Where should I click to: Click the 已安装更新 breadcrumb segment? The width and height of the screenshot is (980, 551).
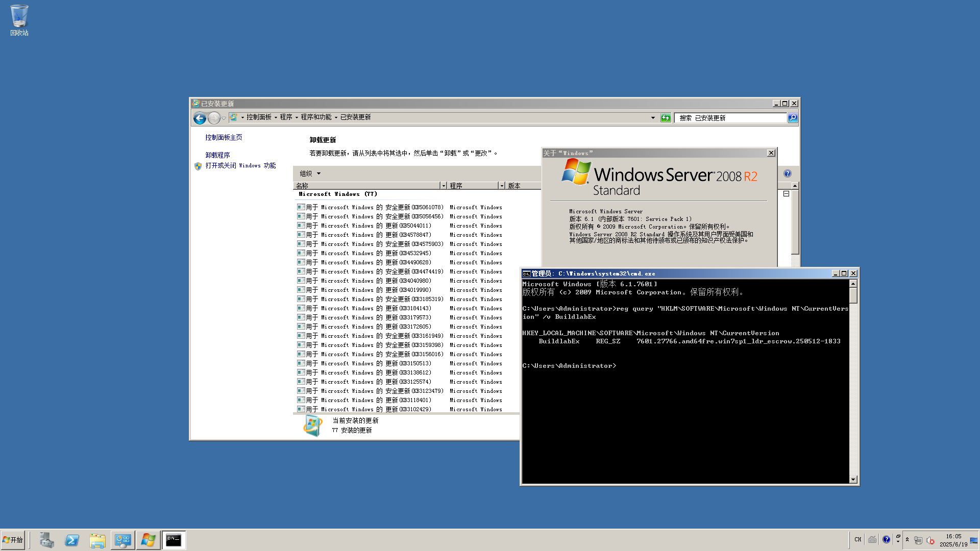(x=355, y=117)
